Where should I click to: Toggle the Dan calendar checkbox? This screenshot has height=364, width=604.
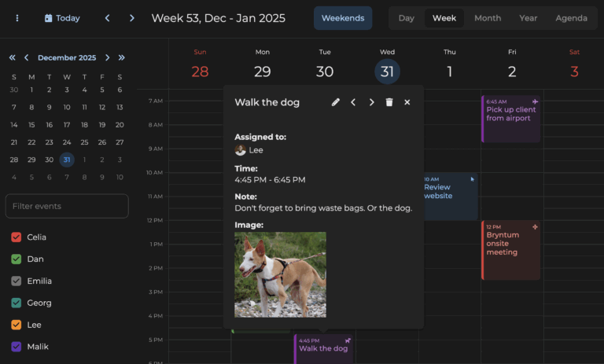(17, 259)
